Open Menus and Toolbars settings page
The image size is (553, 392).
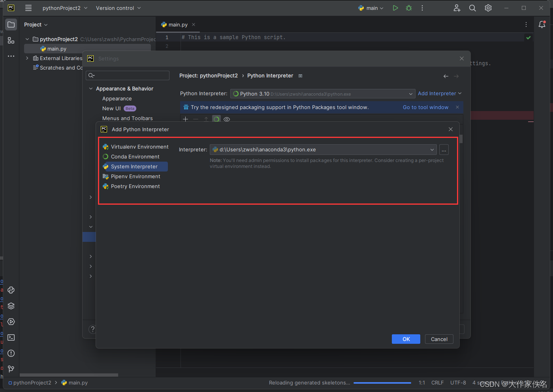(x=127, y=119)
